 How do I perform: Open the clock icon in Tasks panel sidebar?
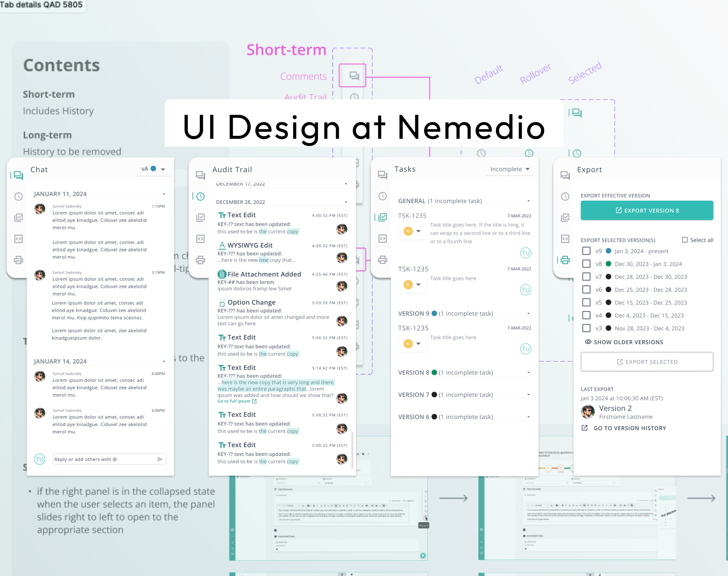[383, 196]
